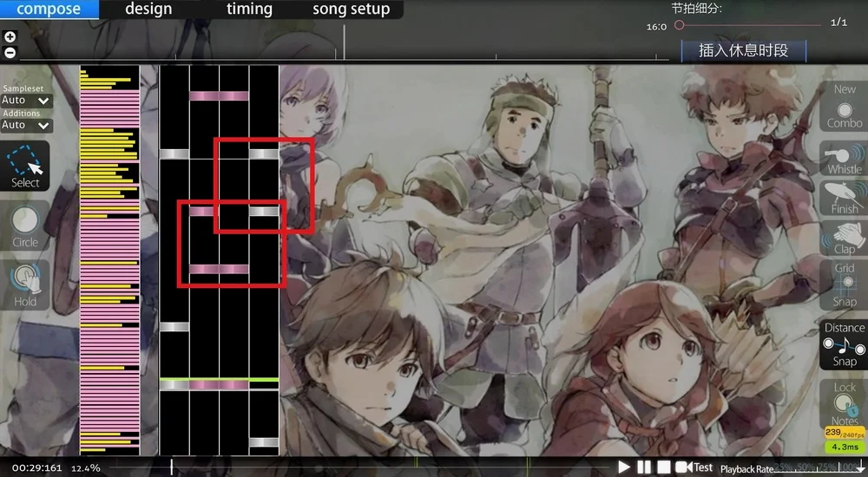Image resolution: width=868 pixels, height=477 pixels.
Task: Set playback rate to 25%
Action: (x=782, y=467)
